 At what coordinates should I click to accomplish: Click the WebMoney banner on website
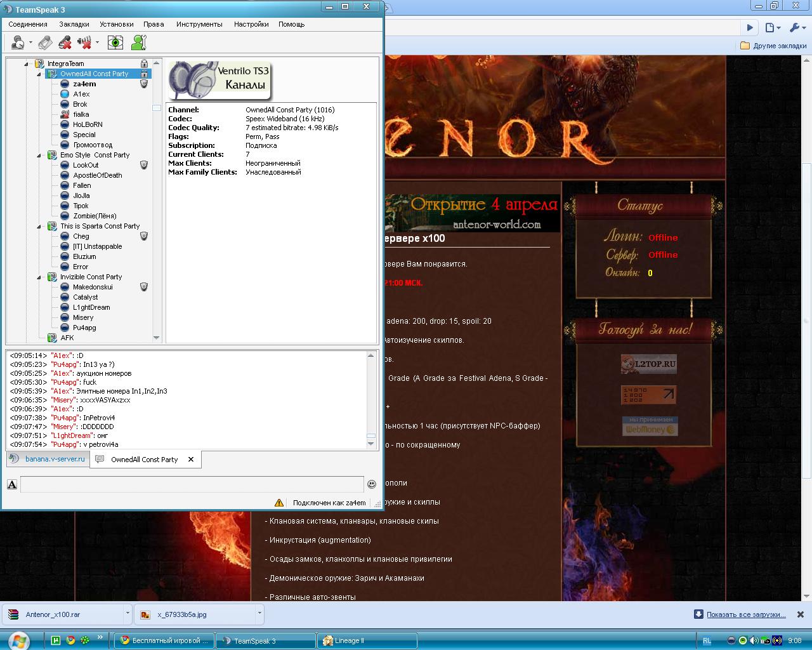click(650, 426)
